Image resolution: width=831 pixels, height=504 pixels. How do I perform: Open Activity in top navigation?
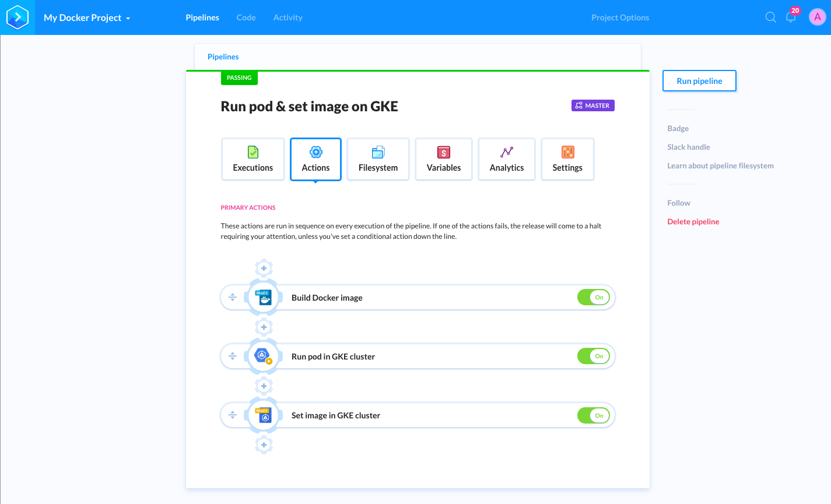[x=288, y=17]
